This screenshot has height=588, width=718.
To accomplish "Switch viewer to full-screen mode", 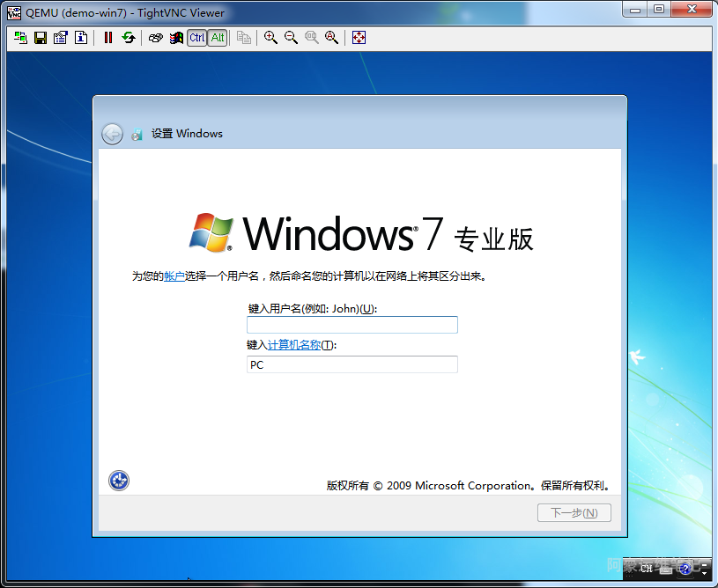I will (359, 38).
